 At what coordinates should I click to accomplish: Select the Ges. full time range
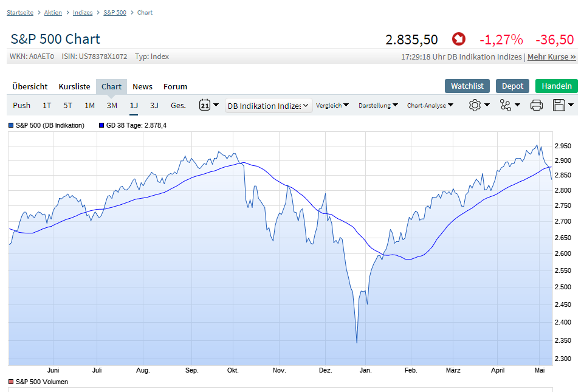coord(178,106)
